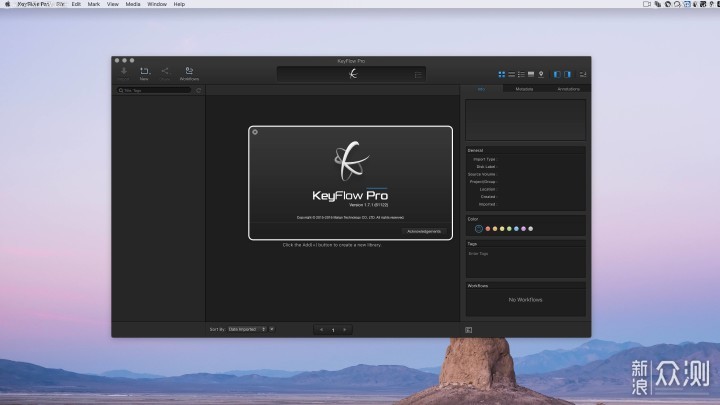720x405 pixels.
Task: Click the Import toolbar icon
Action: [x=124, y=73]
